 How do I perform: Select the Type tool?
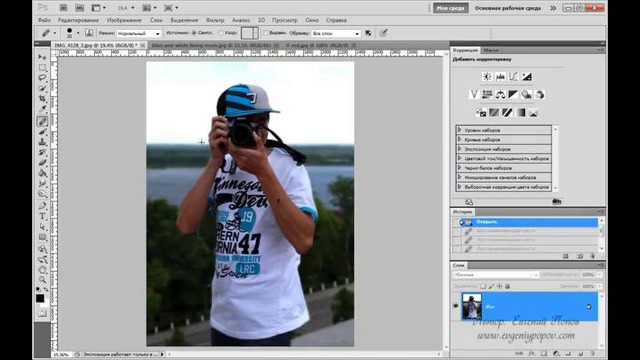click(42, 216)
